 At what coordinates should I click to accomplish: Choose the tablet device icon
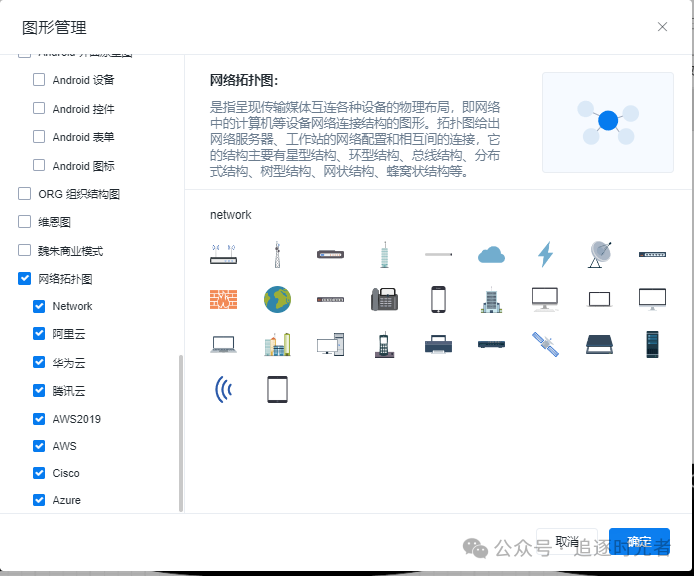point(277,389)
